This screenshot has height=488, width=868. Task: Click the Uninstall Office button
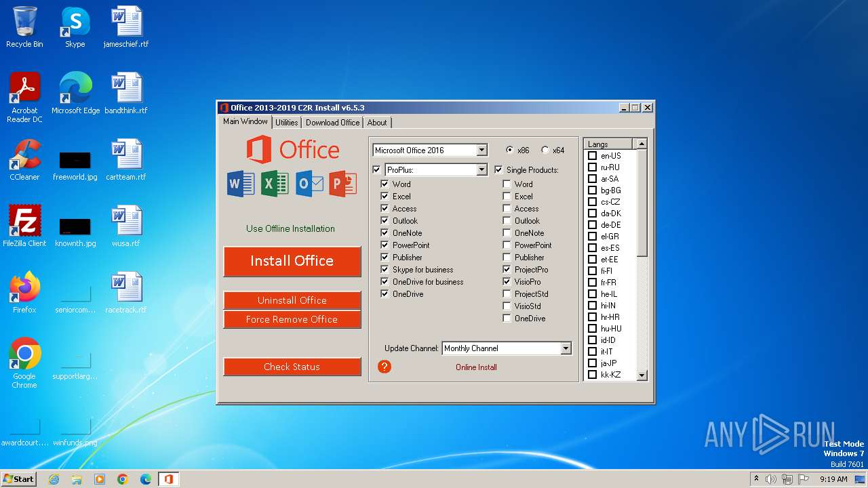click(x=292, y=300)
